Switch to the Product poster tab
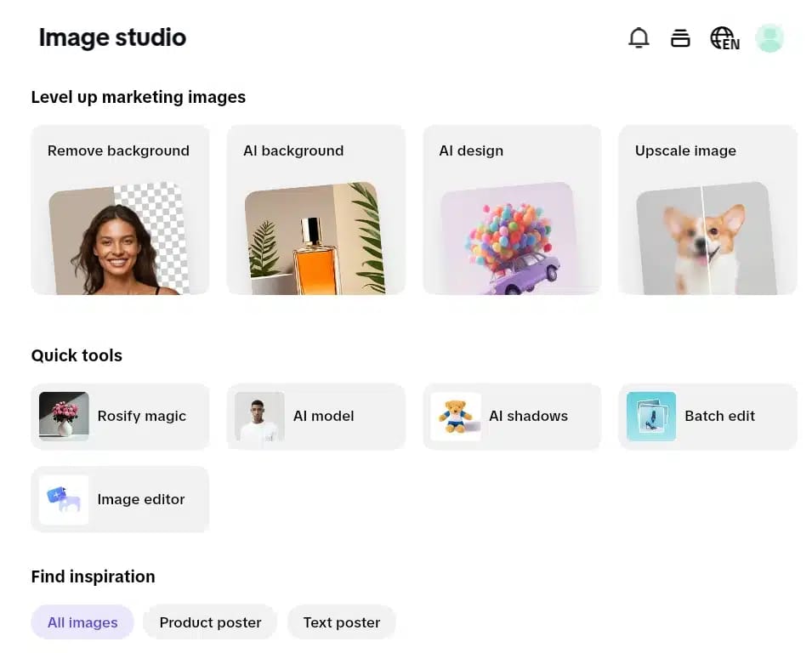The height and width of the screenshot is (653, 812). click(x=210, y=622)
